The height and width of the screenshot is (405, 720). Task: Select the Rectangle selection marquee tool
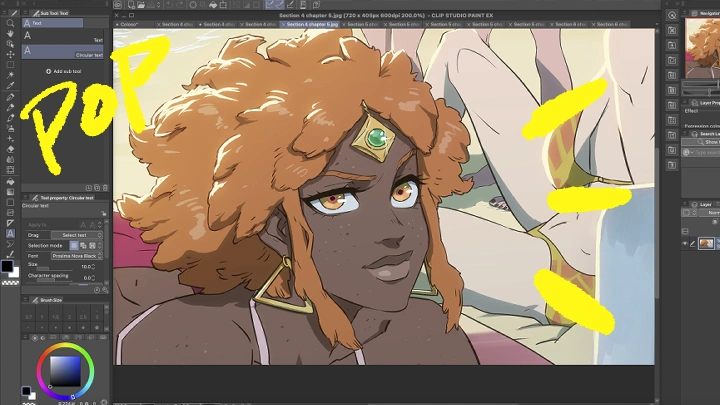coord(10,65)
